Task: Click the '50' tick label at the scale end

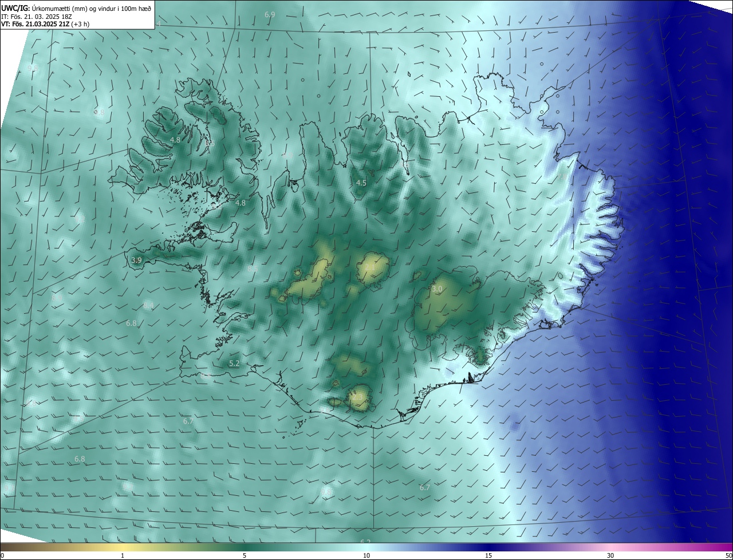Action: (728, 555)
